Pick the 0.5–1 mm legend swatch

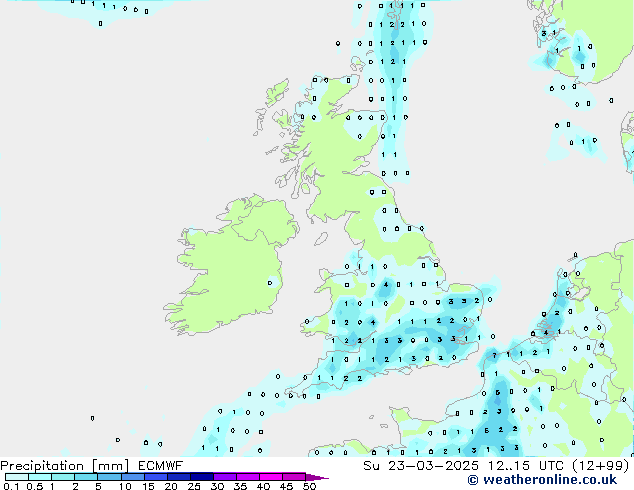40,477
